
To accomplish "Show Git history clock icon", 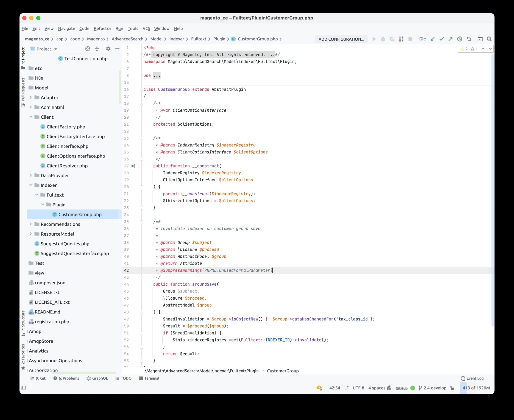I will [x=460, y=39].
